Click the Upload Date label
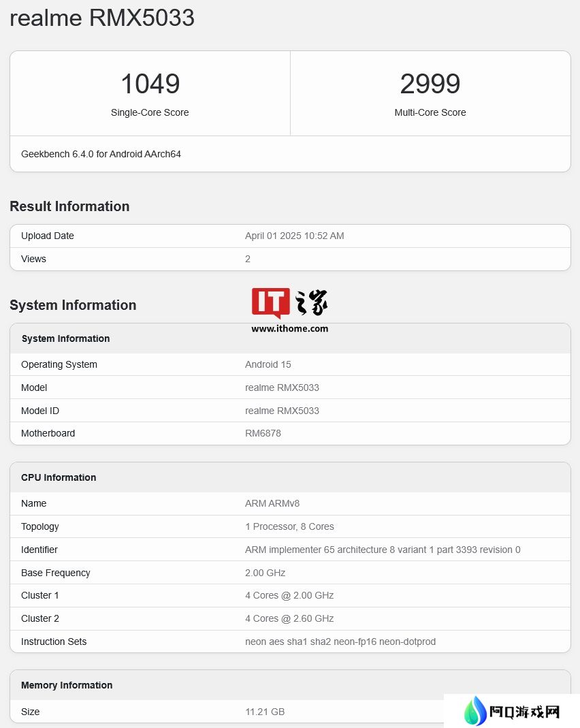The width and height of the screenshot is (580, 728). [48, 236]
